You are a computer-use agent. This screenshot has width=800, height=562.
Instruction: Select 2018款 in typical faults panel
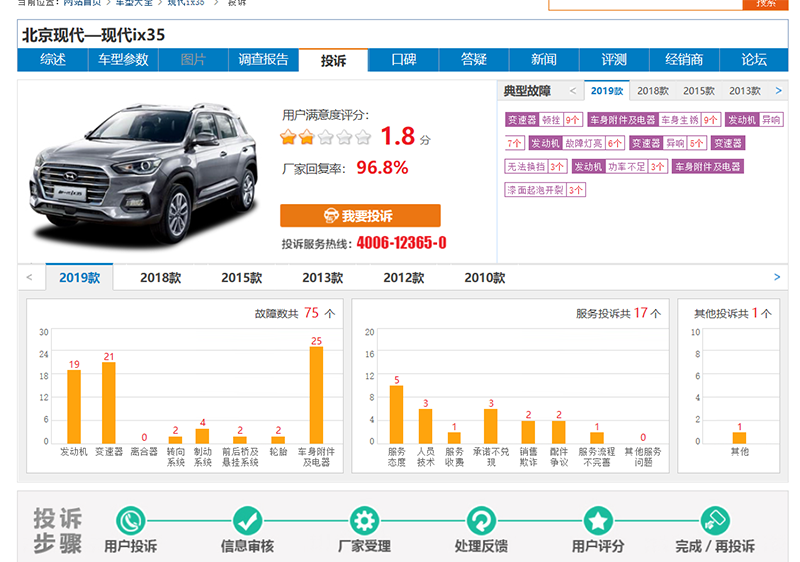653,91
